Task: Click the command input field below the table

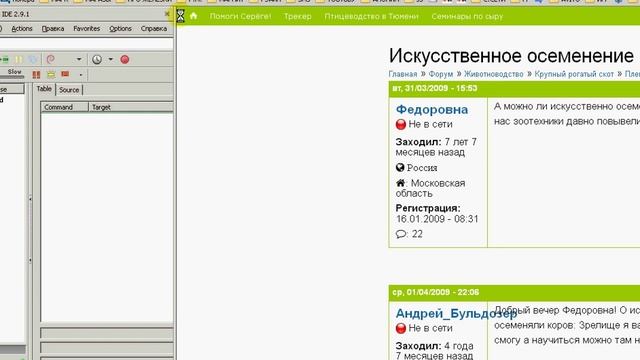Action: [x=107, y=333]
